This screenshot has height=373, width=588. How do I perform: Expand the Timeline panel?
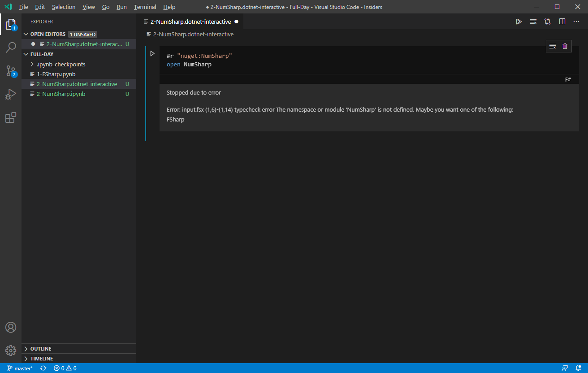click(x=79, y=359)
